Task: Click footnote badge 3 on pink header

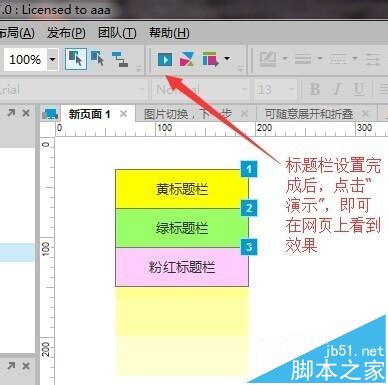Action: point(249,247)
